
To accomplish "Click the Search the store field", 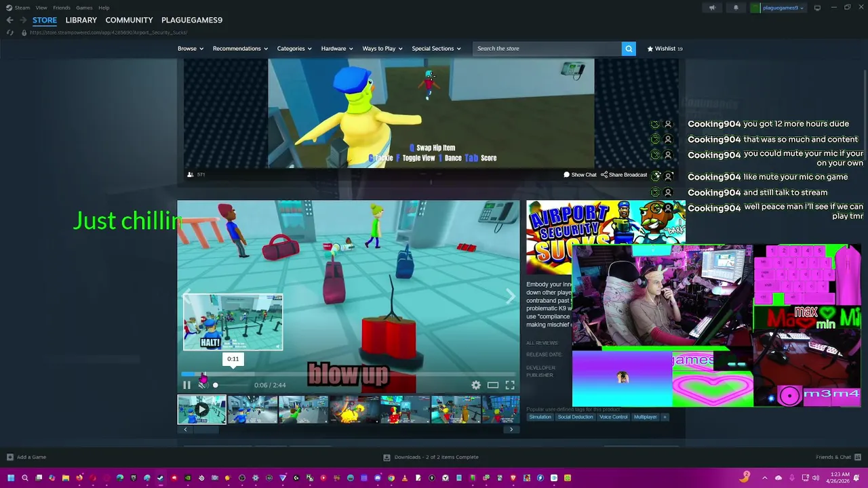I will [547, 49].
